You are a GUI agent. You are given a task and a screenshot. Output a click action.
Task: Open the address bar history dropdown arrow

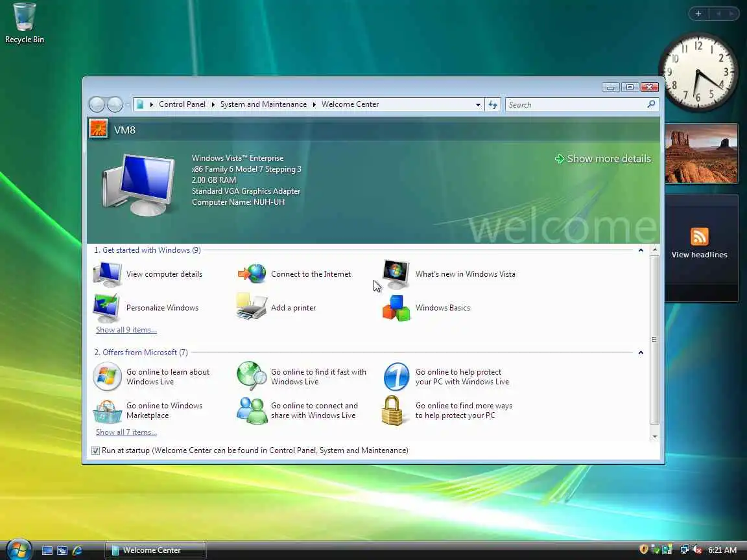point(478,105)
